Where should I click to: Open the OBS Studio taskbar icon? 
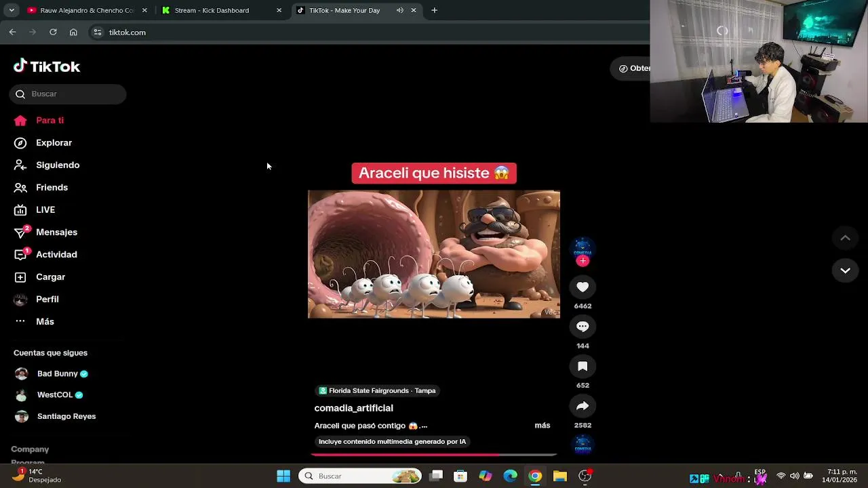pyautogui.click(x=585, y=476)
